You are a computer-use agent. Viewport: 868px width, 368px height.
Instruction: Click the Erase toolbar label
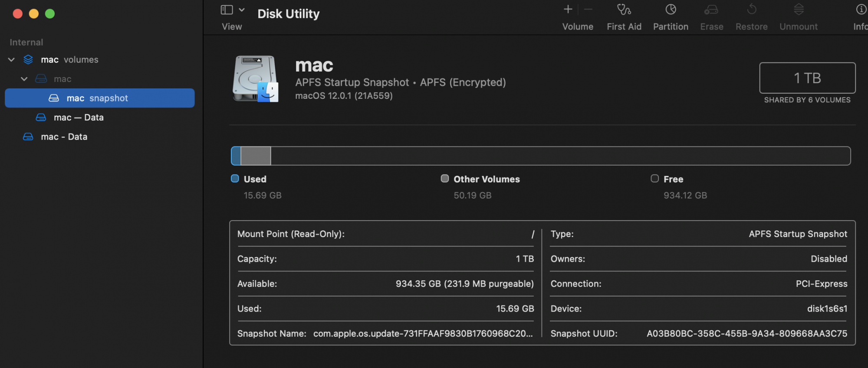712,27
